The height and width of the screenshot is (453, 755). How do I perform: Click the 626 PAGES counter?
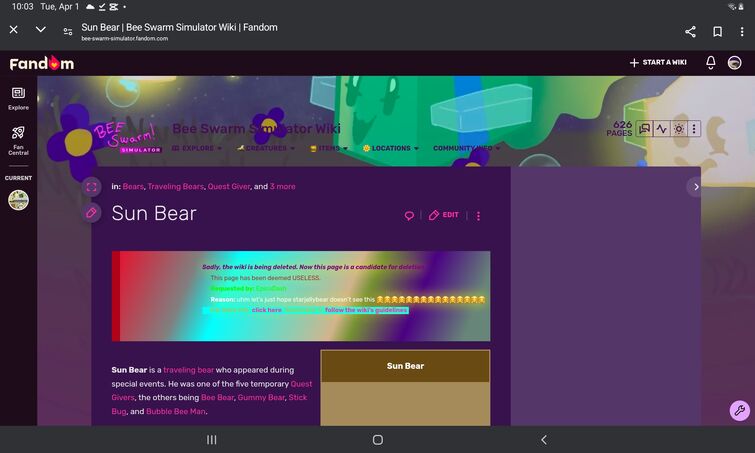(x=619, y=129)
